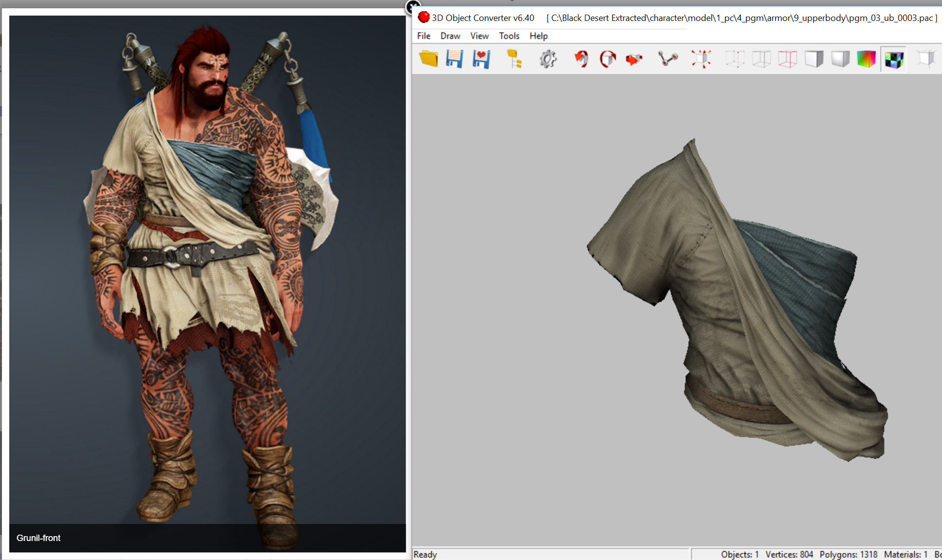This screenshot has width=942, height=560.
Task: Toggle the gray wireframe cube draw mode
Action: coord(761,59)
